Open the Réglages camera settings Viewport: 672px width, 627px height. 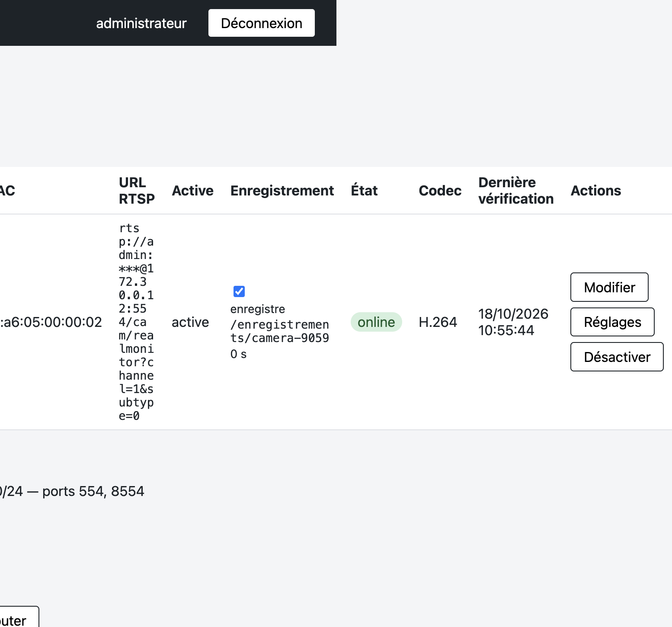pyautogui.click(x=612, y=322)
